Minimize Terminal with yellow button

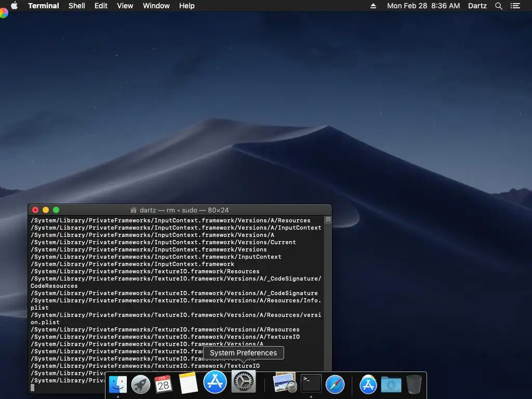(46, 210)
